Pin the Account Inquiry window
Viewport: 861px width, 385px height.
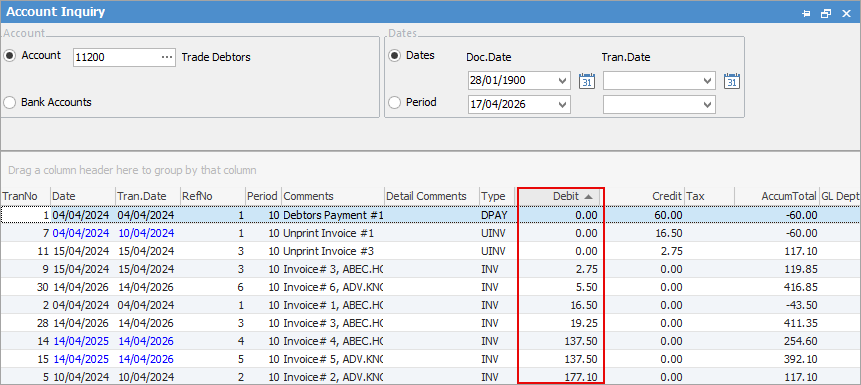pos(806,13)
